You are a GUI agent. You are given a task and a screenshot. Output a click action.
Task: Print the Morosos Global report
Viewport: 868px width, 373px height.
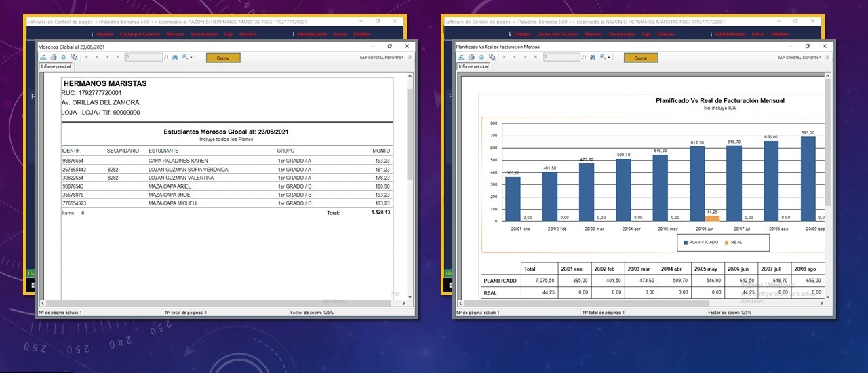click(54, 58)
